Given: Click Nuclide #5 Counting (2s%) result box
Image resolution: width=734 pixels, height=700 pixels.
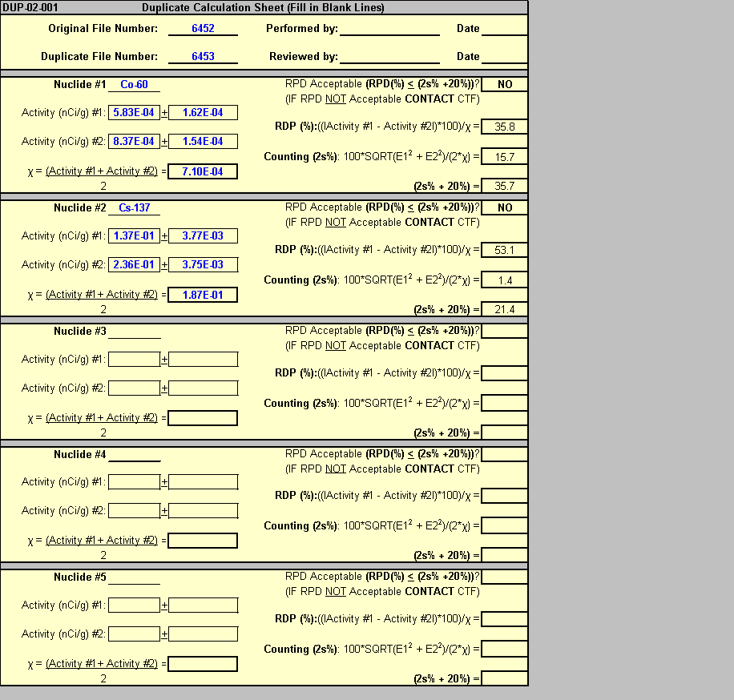Looking at the screenshot, I should pyautogui.click(x=505, y=649).
